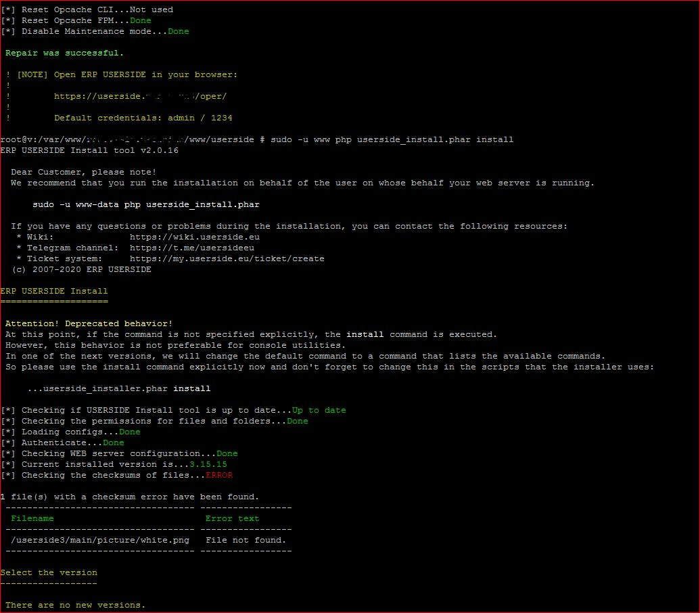The image size is (700, 613).
Task: Click '1 file(s) with a checksum error' line
Action: click(129, 497)
